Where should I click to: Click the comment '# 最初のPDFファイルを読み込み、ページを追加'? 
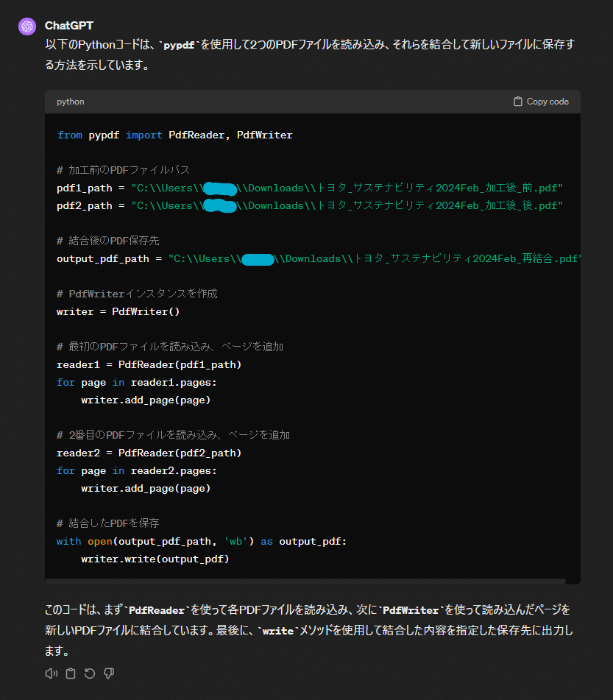click(x=170, y=347)
